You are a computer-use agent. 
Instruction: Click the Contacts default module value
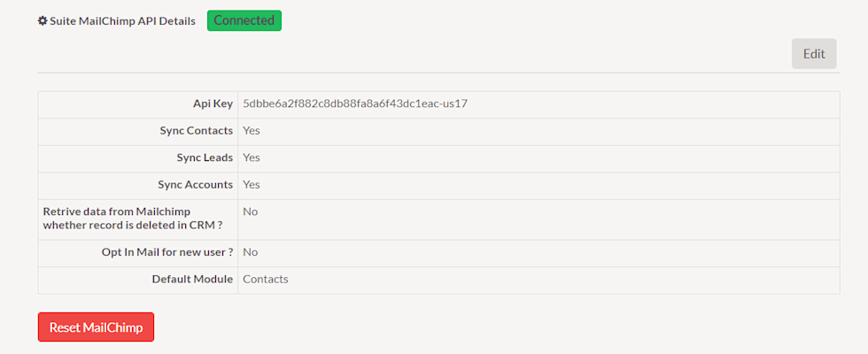(x=266, y=279)
